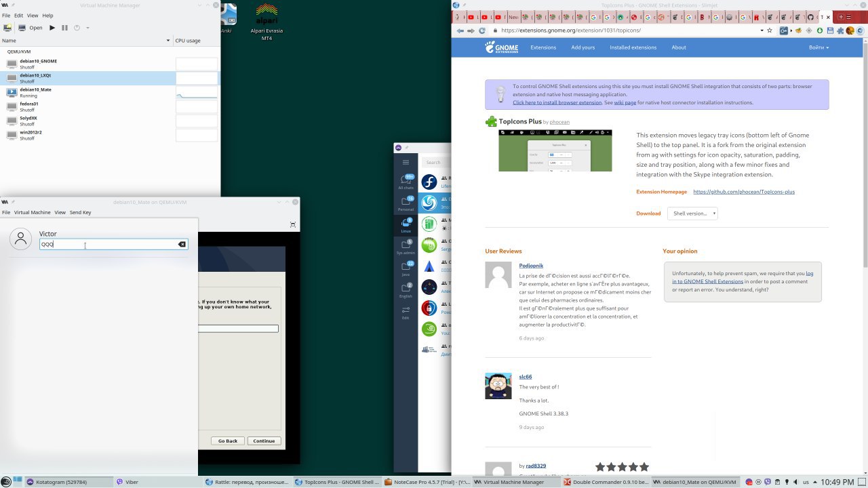Open the github.com/phocean/TopIcons-plus homepage link

coord(744,192)
